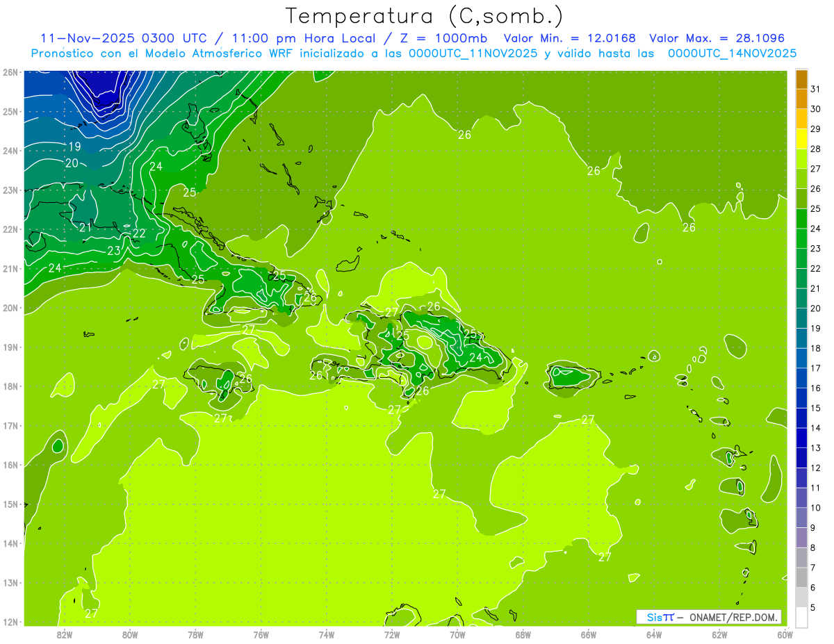Click the 66W longitude axis label

(589, 634)
